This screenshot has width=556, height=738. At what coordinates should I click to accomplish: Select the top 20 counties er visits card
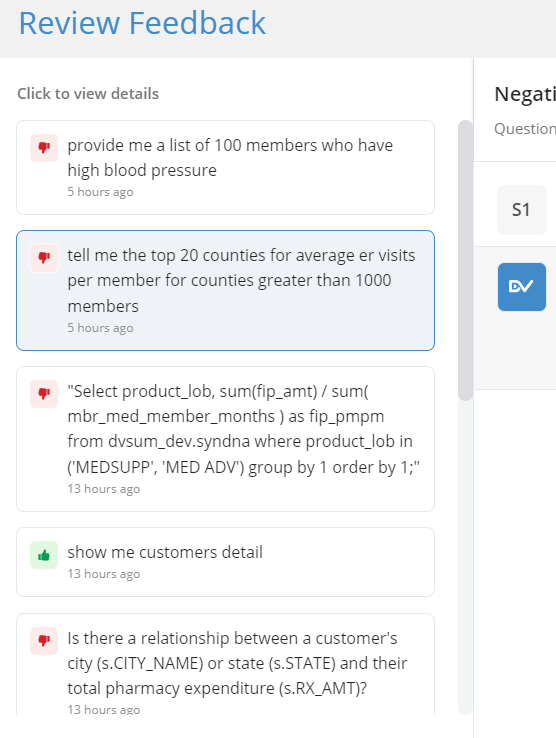(x=226, y=290)
